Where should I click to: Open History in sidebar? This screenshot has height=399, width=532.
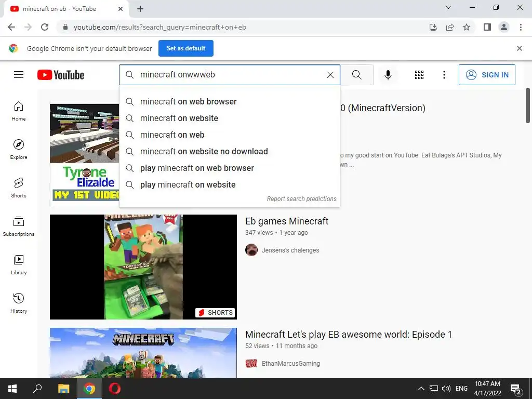coord(19,303)
